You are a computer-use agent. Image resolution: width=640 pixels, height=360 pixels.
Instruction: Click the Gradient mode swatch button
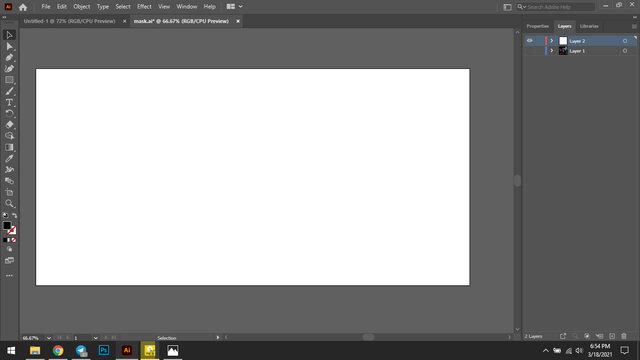(x=9, y=240)
